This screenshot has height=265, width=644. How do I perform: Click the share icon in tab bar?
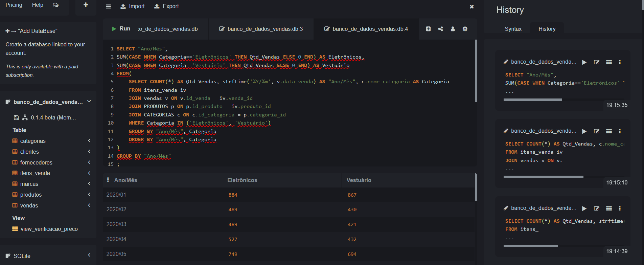[x=440, y=29]
